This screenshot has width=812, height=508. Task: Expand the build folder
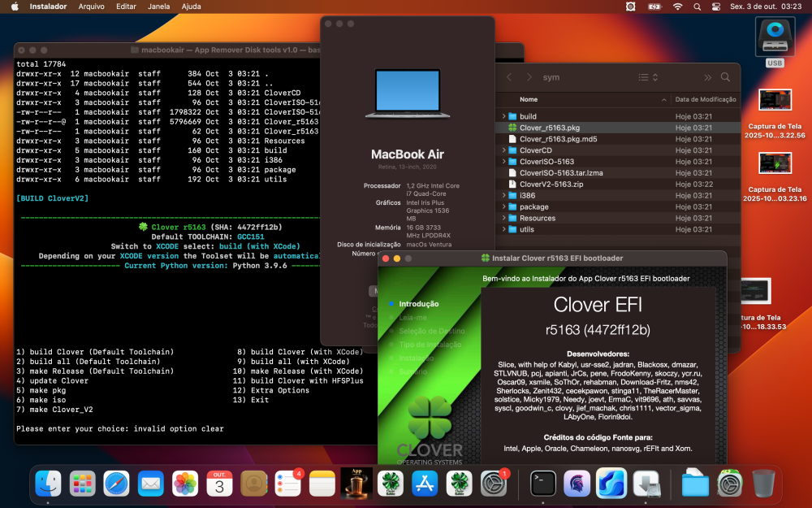(503, 116)
